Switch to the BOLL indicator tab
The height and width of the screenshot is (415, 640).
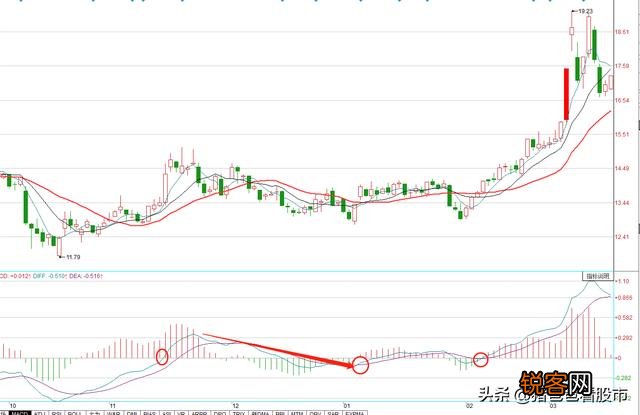click(74, 413)
